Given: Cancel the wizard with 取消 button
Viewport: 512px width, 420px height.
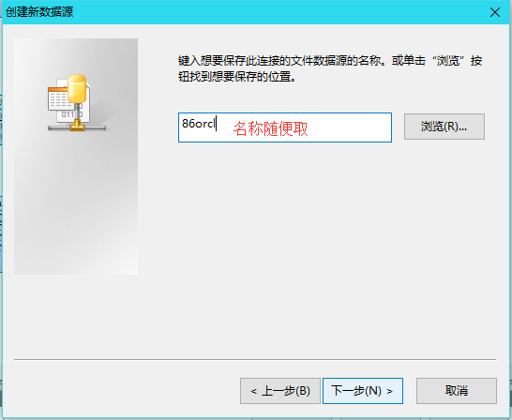Looking at the screenshot, I should (x=457, y=391).
